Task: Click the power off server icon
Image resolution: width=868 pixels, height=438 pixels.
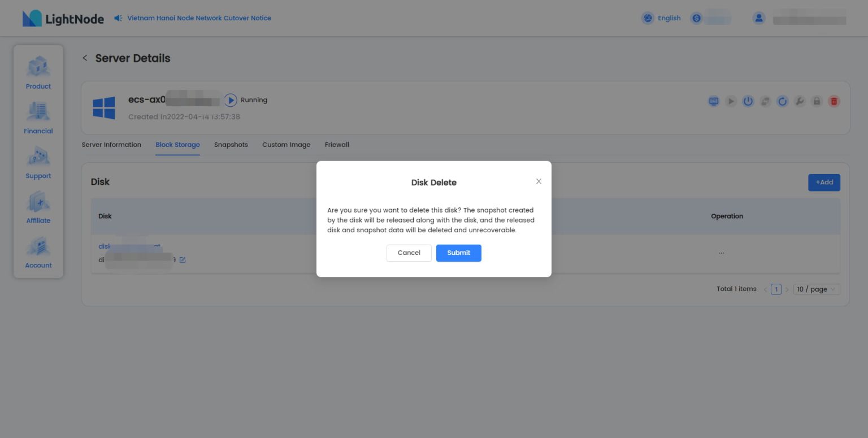Action: click(x=748, y=101)
